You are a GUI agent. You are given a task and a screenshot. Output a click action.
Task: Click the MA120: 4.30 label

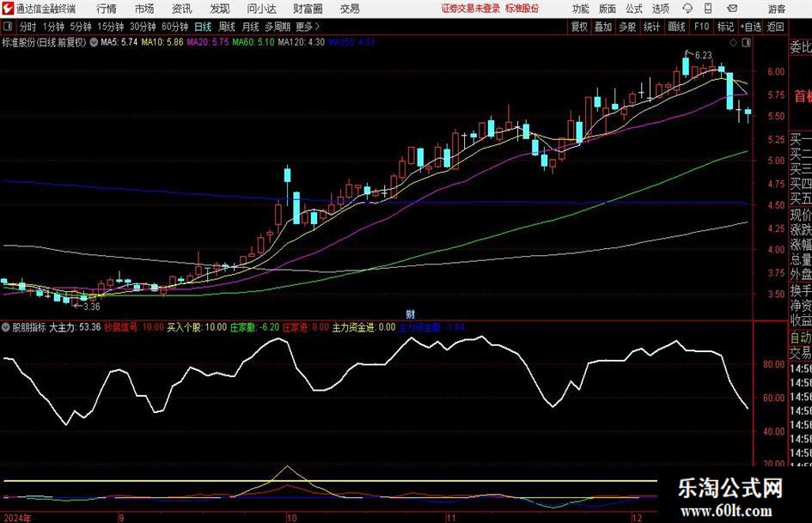tap(302, 42)
